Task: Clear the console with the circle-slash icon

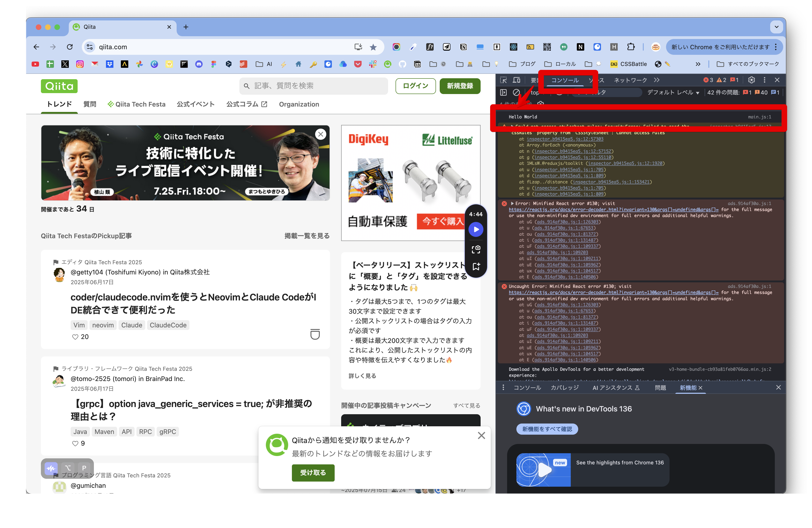Action: tap(516, 92)
